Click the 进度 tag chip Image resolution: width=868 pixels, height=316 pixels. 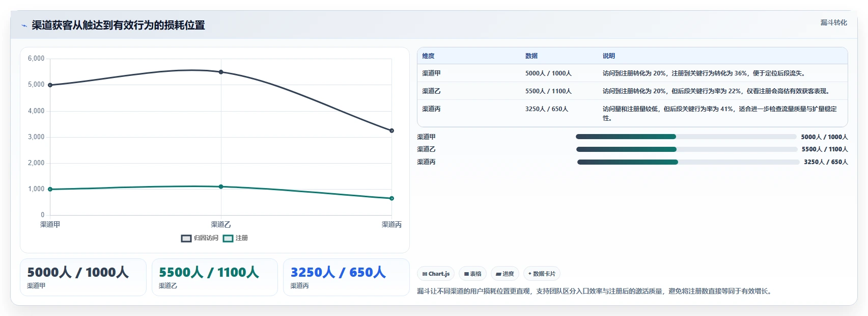[x=505, y=274]
